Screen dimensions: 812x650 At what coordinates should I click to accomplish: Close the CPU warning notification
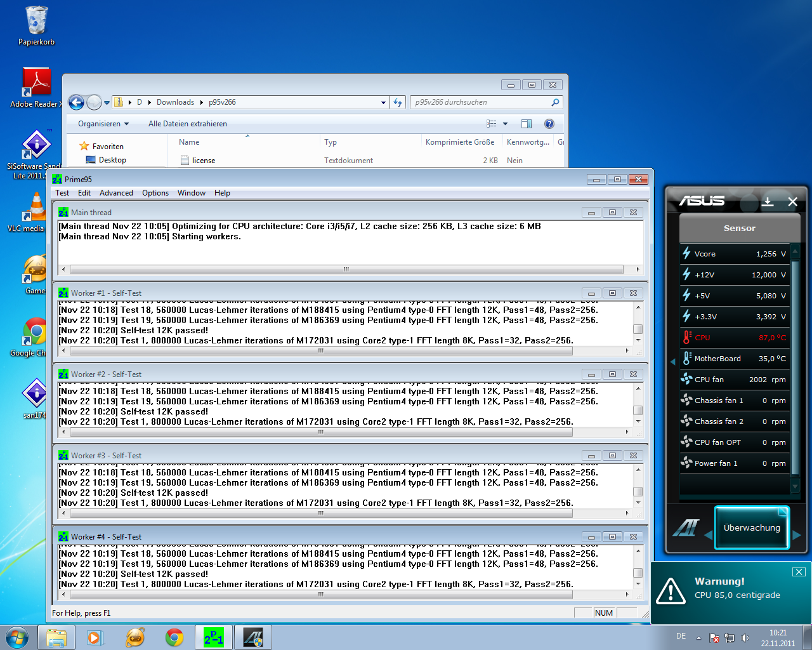[799, 572]
